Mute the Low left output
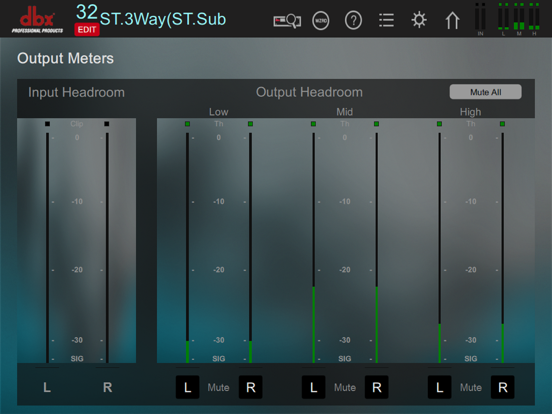This screenshot has height=414, width=552. [187, 387]
